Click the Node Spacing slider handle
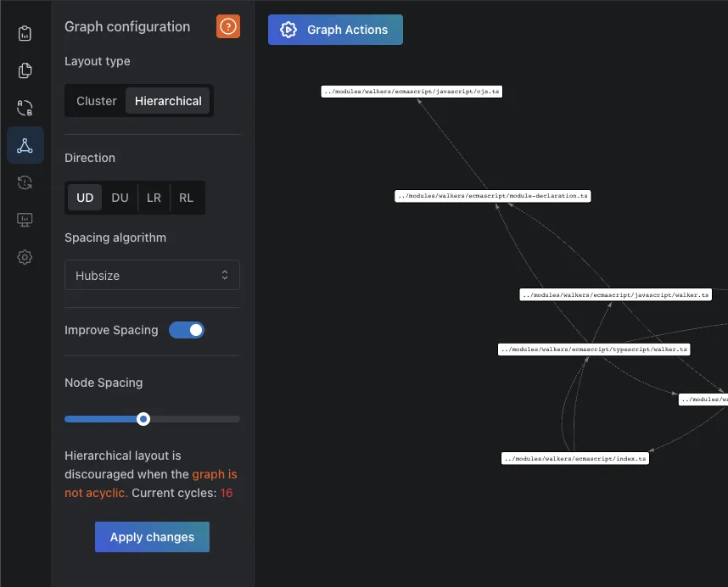The image size is (728, 587). click(143, 419)
